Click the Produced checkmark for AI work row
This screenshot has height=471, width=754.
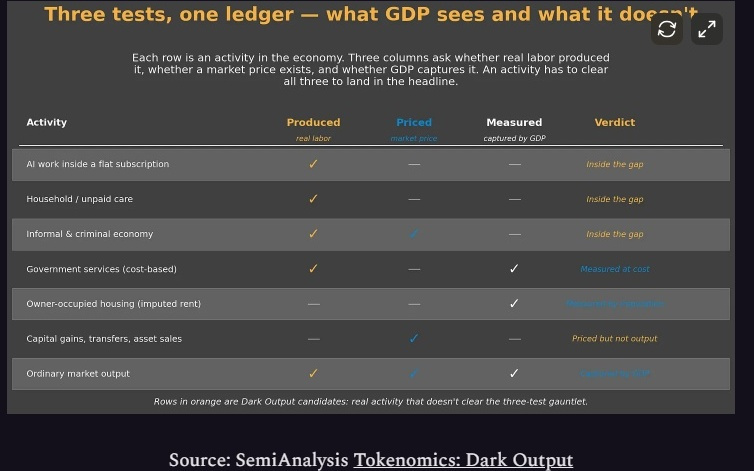coord(313,164)
